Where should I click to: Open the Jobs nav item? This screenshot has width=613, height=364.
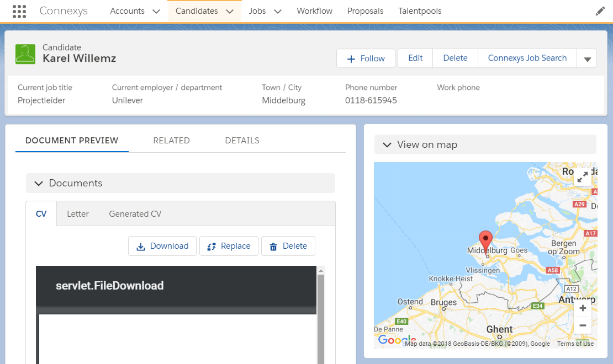[x=257, y=11]
